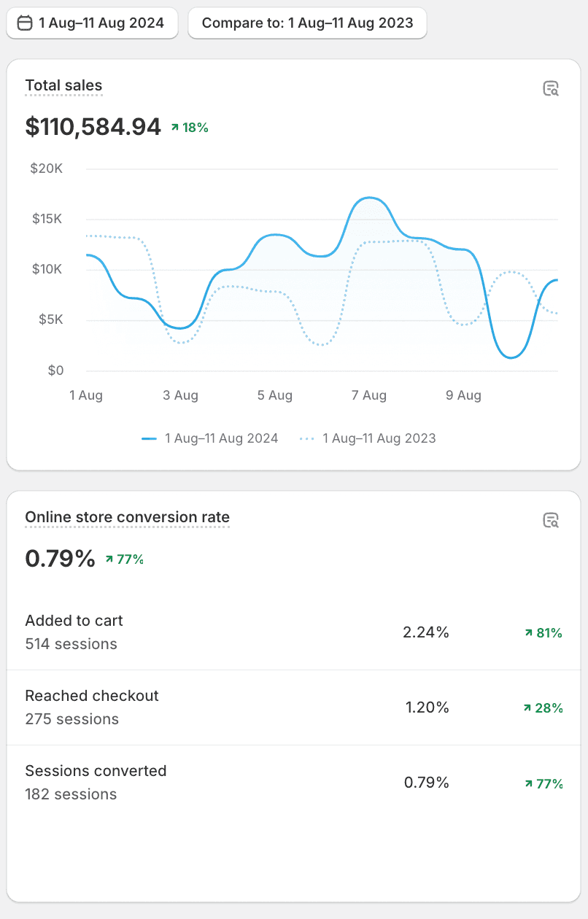Select the Sessions converted row label
This screenshot has width=588, height=919.
pos(96,771)
